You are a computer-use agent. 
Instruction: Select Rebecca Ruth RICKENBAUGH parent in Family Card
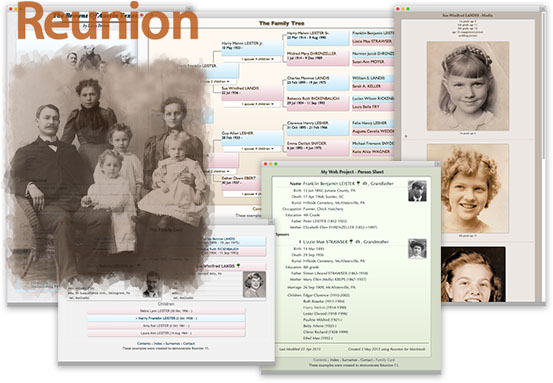(234, 251)
